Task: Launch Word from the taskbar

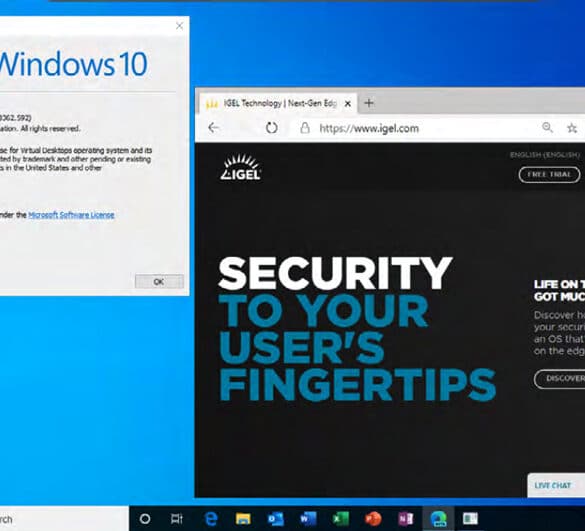Action: (x=308, y=519)
